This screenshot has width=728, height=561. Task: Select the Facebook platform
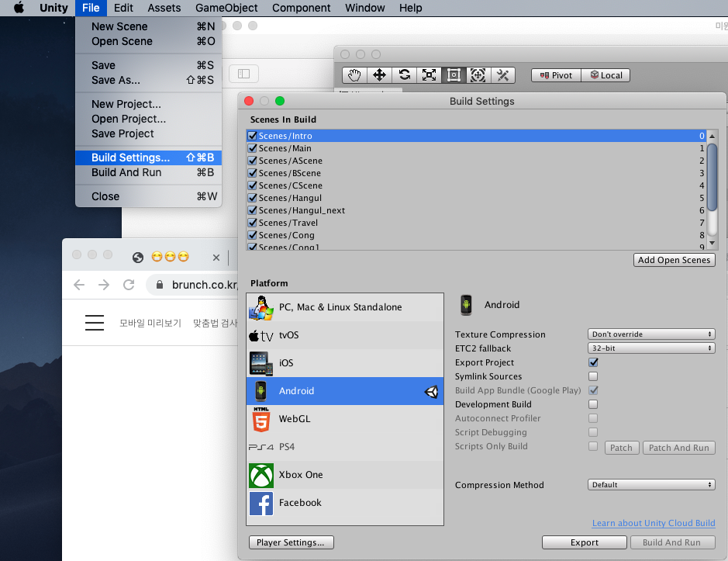(x=345, y=503)
